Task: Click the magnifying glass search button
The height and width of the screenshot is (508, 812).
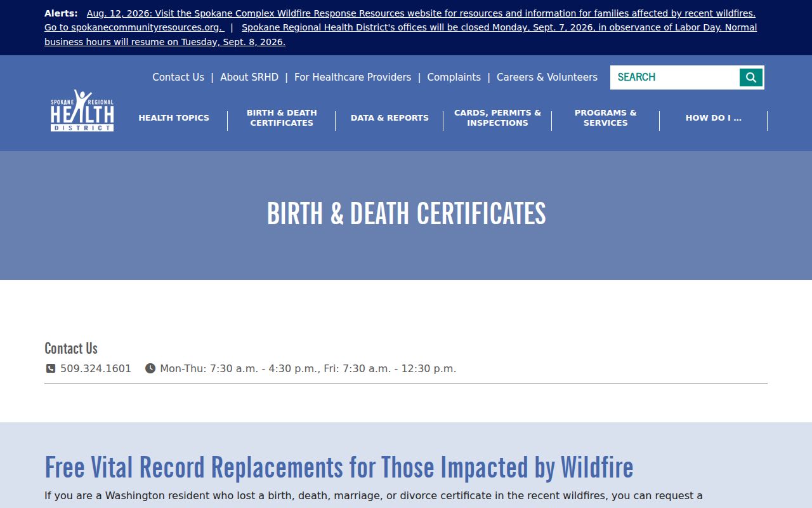Action: pyautogui.click(x=751, y=77)
